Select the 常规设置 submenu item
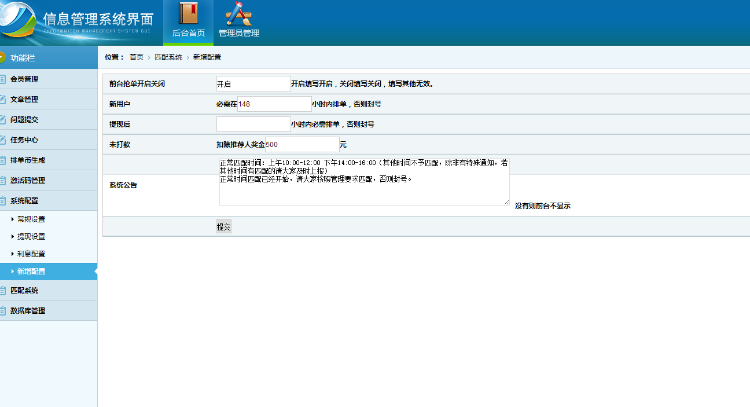This screenshot has height=407, width=750. coord(31,219)
